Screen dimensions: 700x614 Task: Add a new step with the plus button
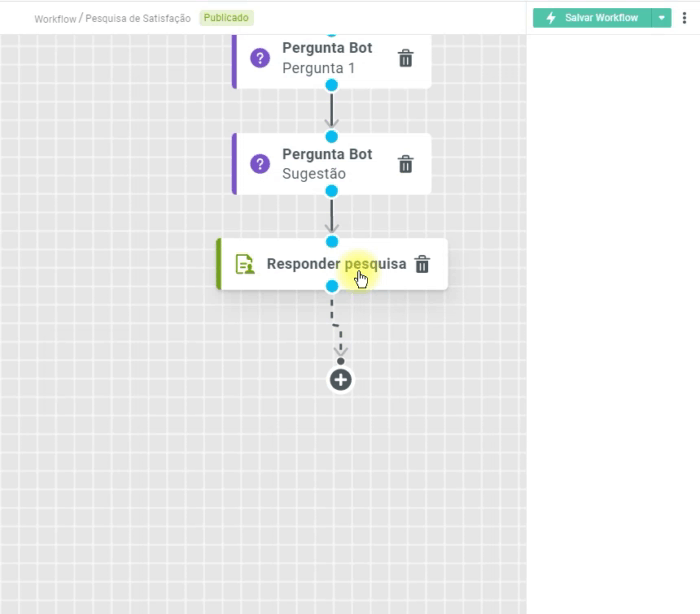pos(341,380)
